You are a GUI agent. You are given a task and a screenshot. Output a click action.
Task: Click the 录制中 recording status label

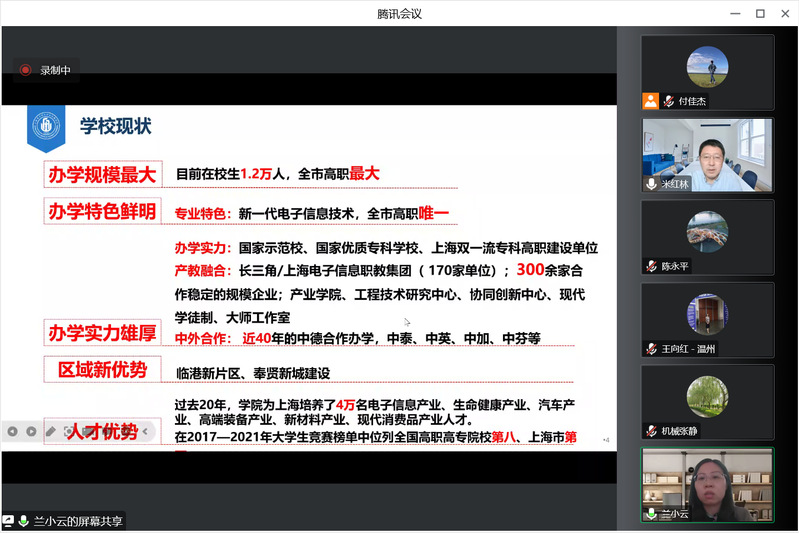[55, 70]
